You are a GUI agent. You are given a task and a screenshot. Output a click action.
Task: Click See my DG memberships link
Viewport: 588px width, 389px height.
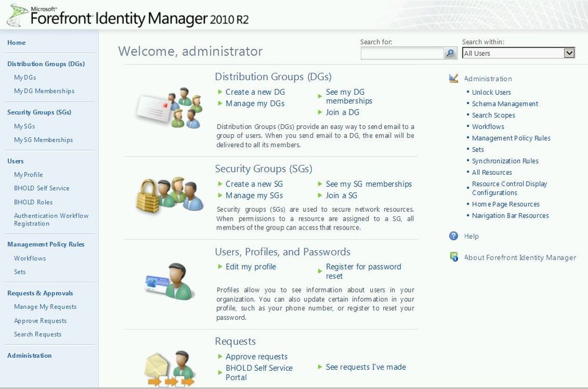[x=349, y=97]
